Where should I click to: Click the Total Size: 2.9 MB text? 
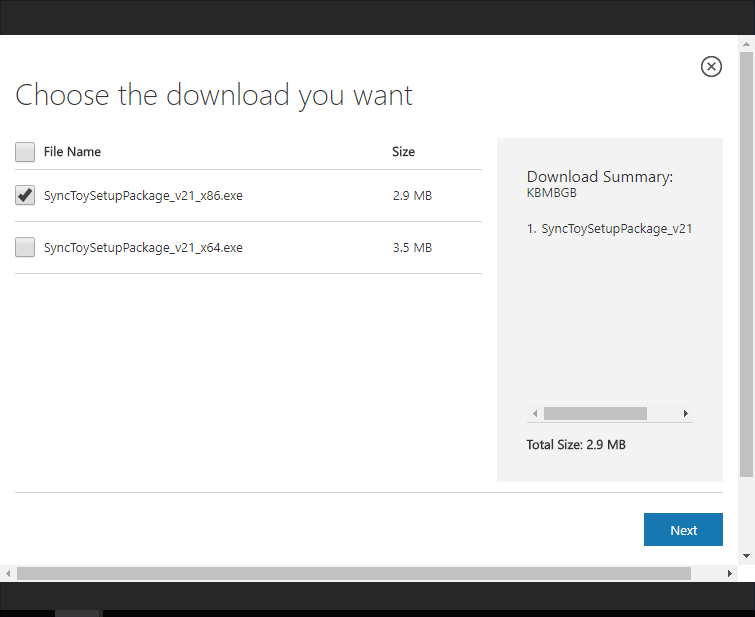point(576,445)
